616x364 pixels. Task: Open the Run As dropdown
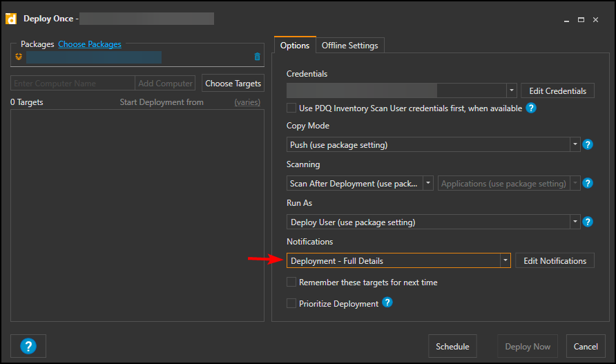tap(575, 222)
